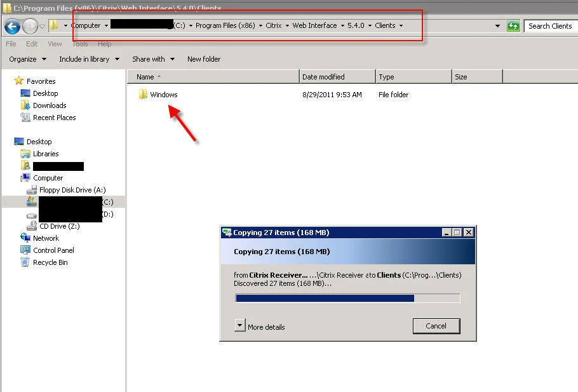Image resolution: width=578 pixels, height=392 pixels.
Task: Select CD Drive (Z:) in tree
Action: [59, 226]
